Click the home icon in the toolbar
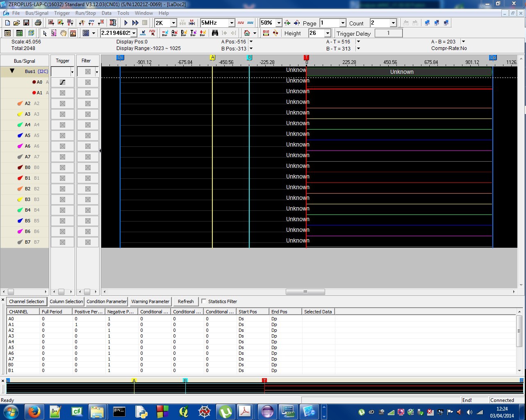The height and width of the screenshot is (420, 526). pyautogui.click(x=247, y=33)
